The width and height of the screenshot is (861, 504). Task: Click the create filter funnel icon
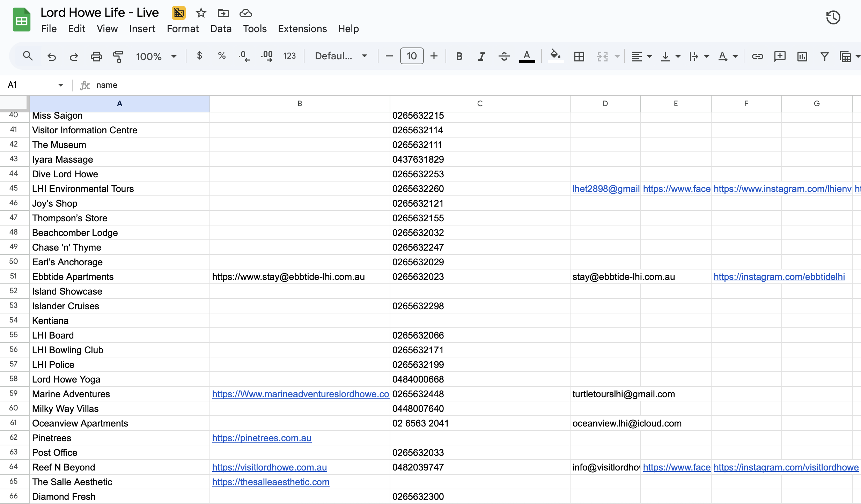point(824,56)
